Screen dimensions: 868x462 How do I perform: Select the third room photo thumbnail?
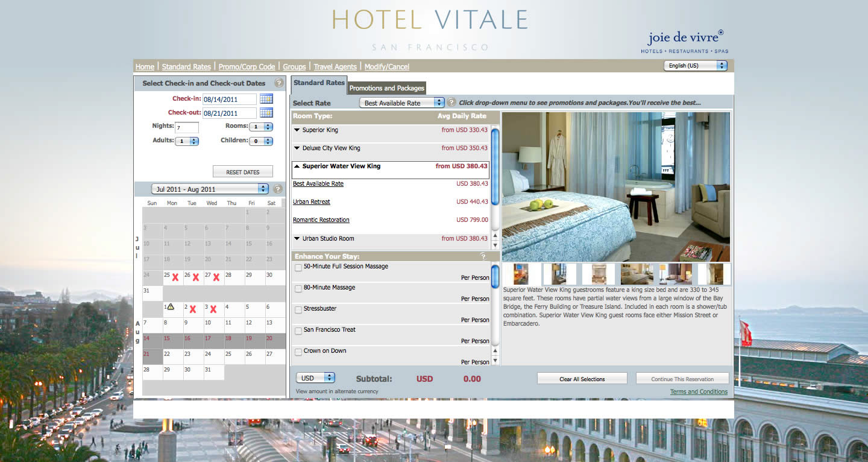click(599, 274)
